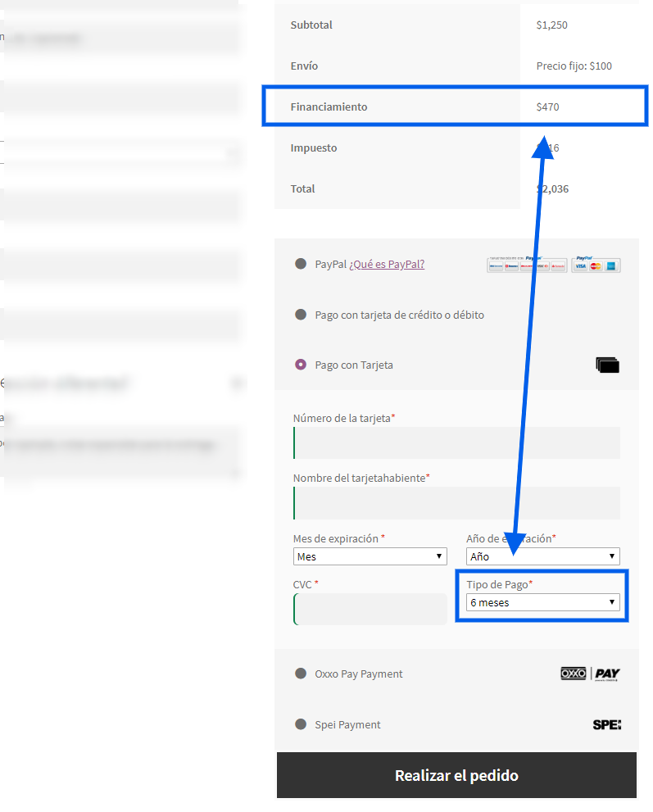Focus the Número de la tarjeta field
Image resolution: width=653 pixels, height=812 pixels.
[x=456, y=443]
